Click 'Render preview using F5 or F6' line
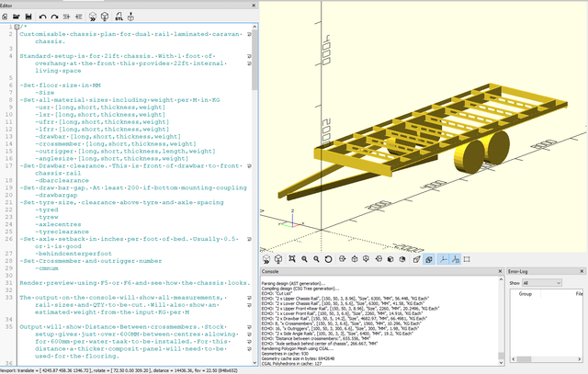The width and height of the screenshot is (588, 374). pyautogui.click(x=135, y=283)
